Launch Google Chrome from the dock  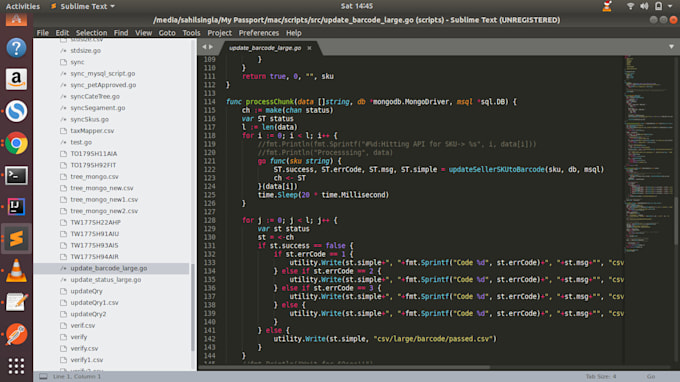(16, 143)
